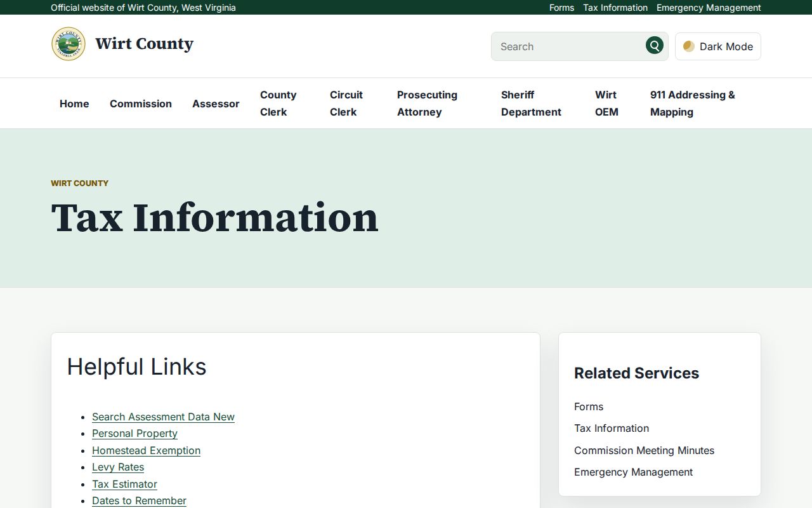Open the Homestead Exemption link
This screenshot has width=812, height=508.
click(146, 450)
